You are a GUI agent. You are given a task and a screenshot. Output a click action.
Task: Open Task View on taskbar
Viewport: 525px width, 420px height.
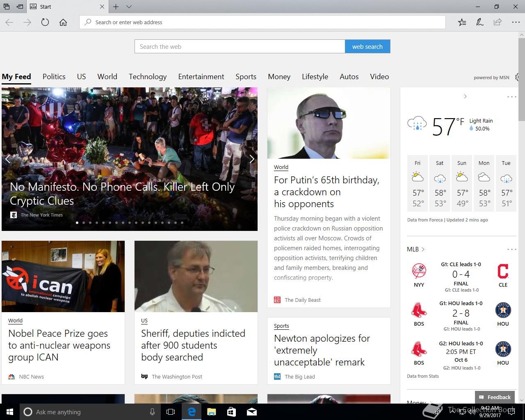(x=171, y=412)
